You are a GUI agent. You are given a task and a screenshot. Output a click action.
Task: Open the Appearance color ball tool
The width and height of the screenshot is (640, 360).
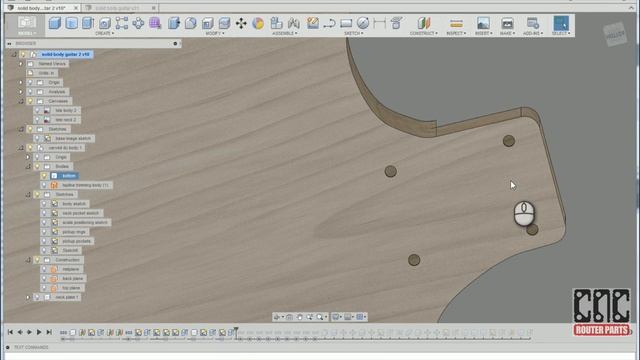click(x=258, y=23)
